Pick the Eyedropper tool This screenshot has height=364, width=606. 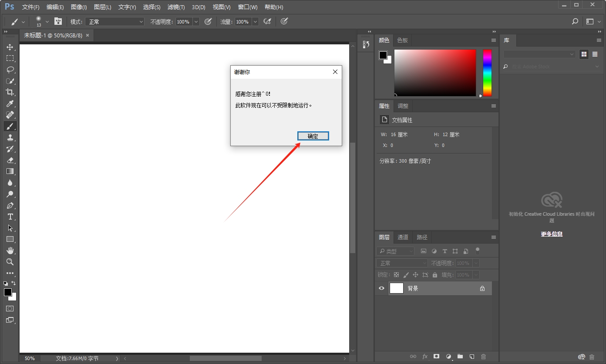click(x=10, y=104)
